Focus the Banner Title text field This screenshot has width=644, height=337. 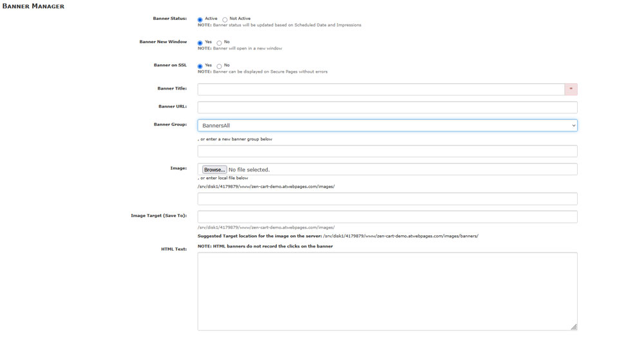tap(381, 90)
